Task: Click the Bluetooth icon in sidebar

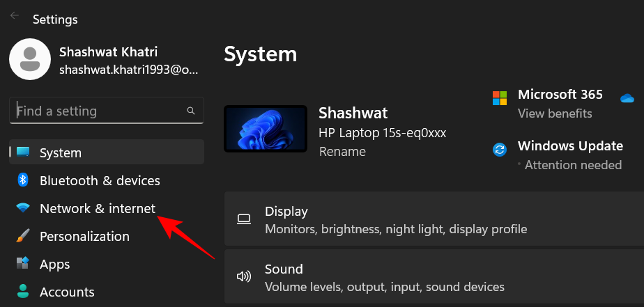Action: coord(23,180)
